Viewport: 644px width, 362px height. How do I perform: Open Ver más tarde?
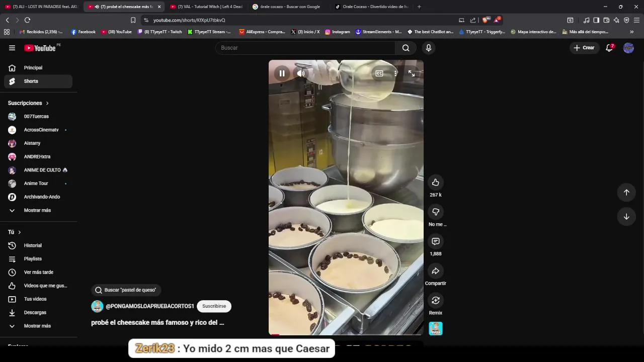coord(38,272)
